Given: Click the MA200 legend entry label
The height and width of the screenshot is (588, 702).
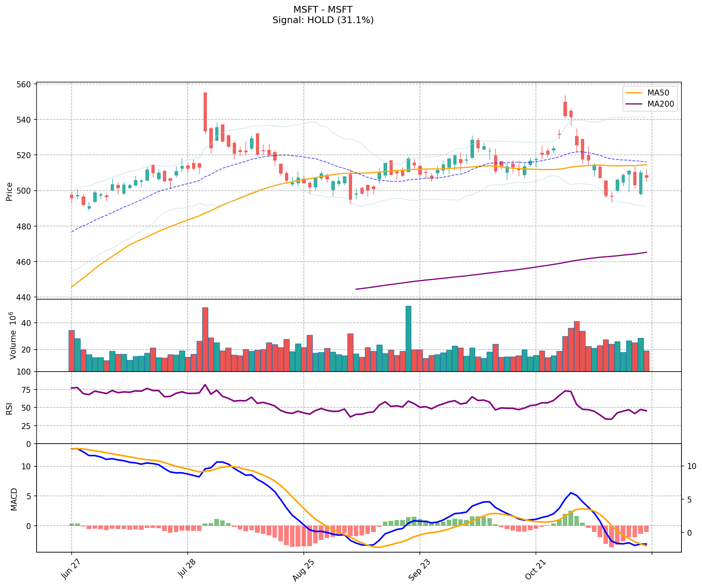Looking at the screenshot, I should [661, 104].
